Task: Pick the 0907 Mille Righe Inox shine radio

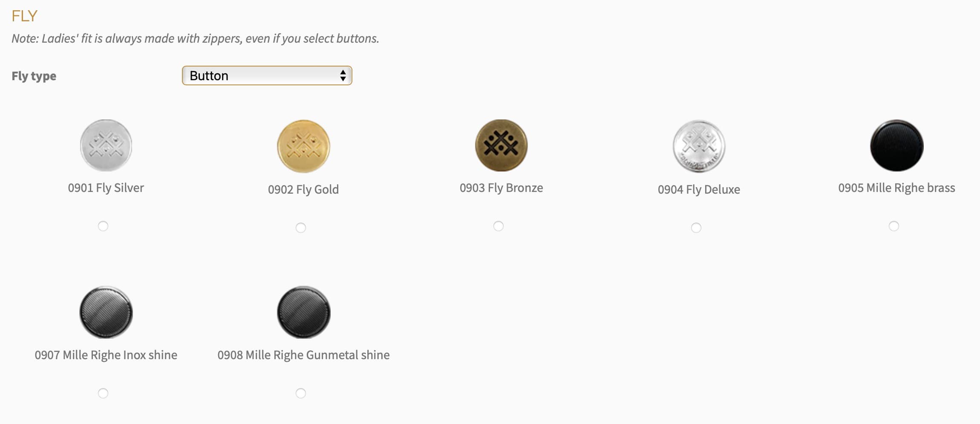Action: pyautogui.click(x=103, y=393)
